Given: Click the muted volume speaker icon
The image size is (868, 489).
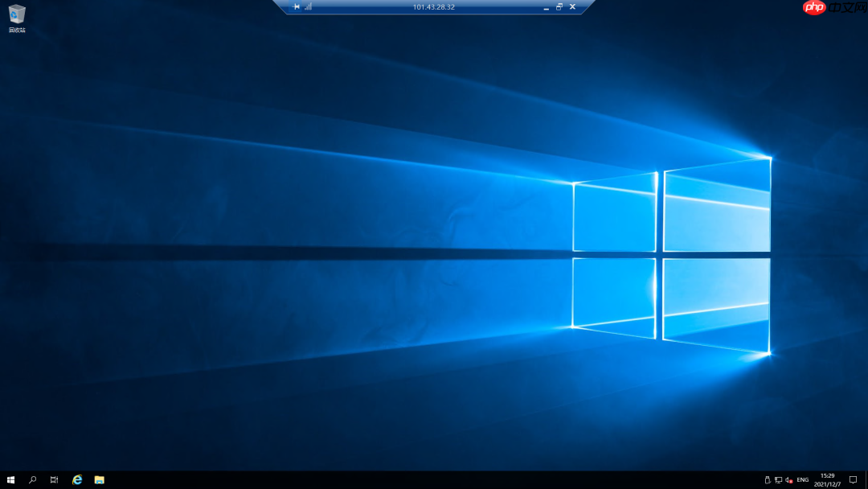Looking at the screenshot, I should (788, 479).
